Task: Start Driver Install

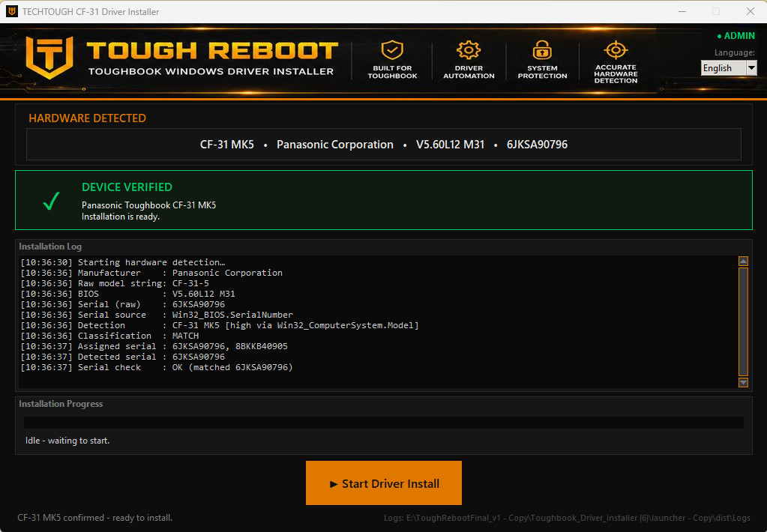Action: 384,483
